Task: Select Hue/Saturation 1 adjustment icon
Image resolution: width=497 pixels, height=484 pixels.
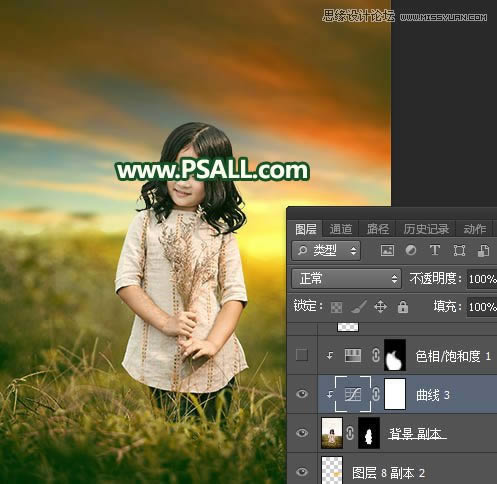Action: click(x=353, y=356)
